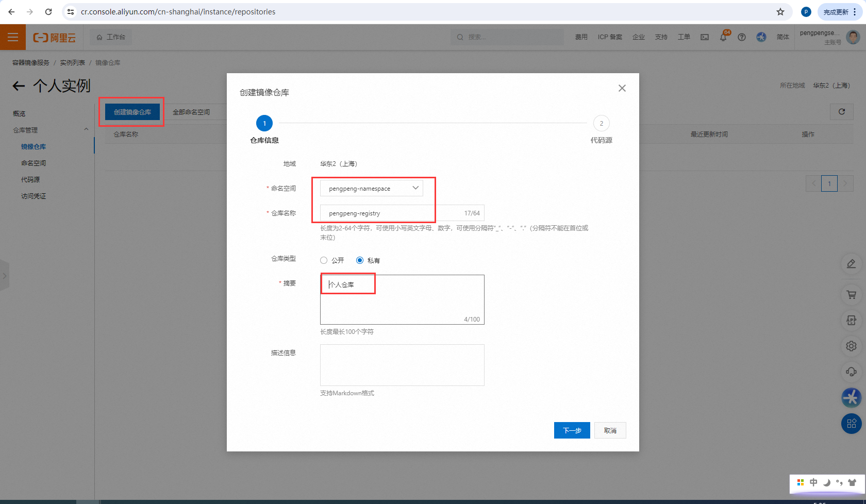This screenshot has height=504, width=866.
Task: Close the 创建镜像仓库 dialog with X
Action: (x=622, y=88)
